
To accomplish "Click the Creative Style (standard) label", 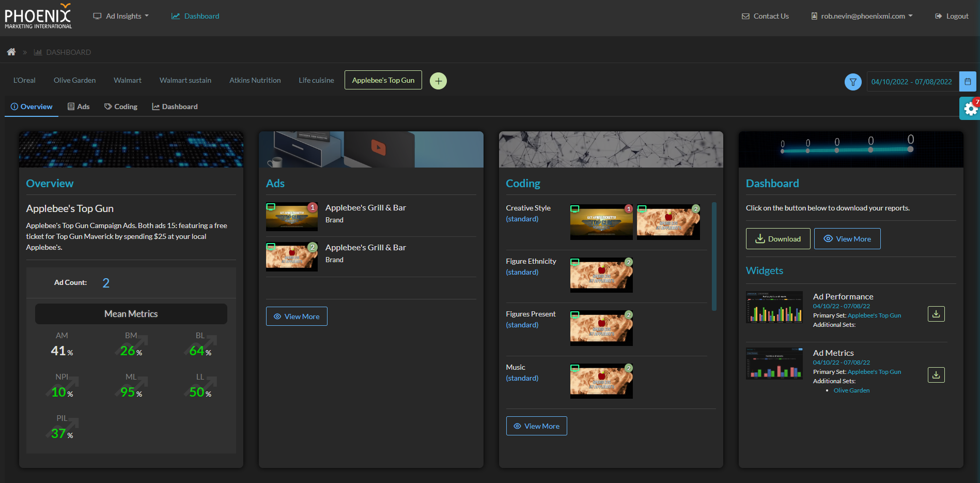I will 528,213.
